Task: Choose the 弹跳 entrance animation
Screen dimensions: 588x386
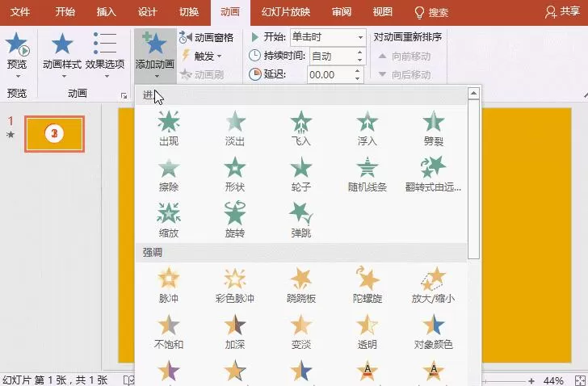Action: tap(300, 220)
